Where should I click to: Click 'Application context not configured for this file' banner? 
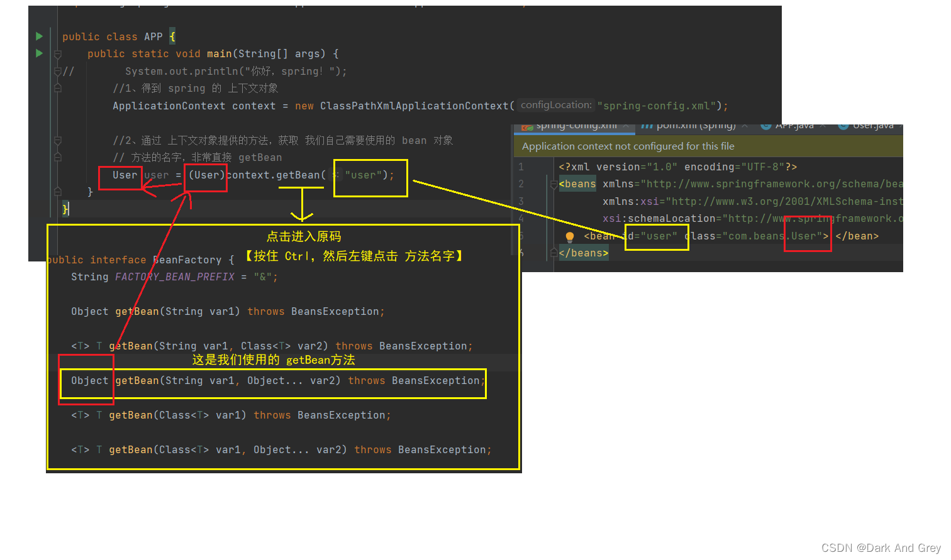(709, 146)
